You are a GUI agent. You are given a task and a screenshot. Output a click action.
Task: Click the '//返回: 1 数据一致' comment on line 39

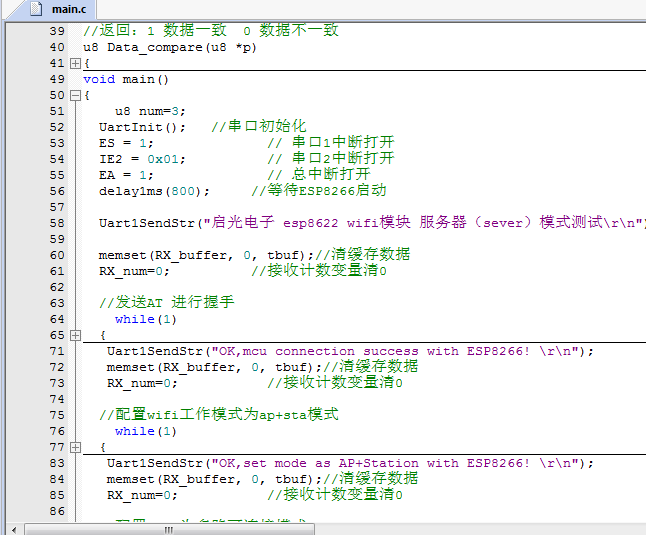[x=211, y=30]
